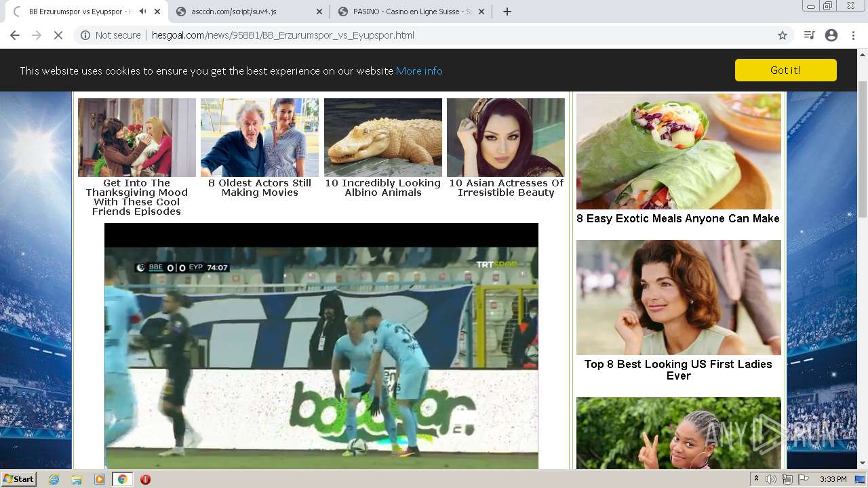This screenshot has width=868, height=488.
Task: Open the media player taskbar icon
Action: click(x=100, y=479)
